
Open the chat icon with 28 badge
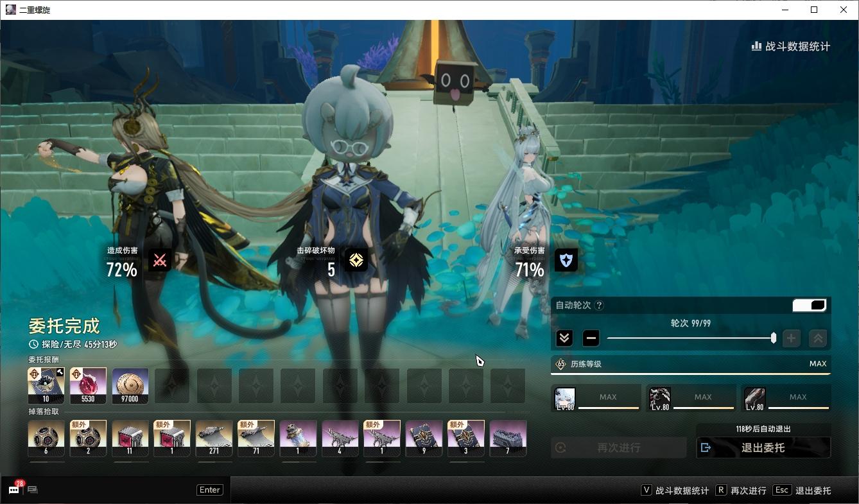[x=13, y=490]
